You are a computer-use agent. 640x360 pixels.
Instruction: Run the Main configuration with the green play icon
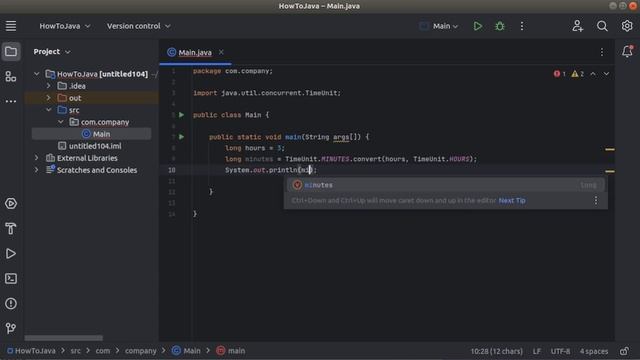pos(478,26)
